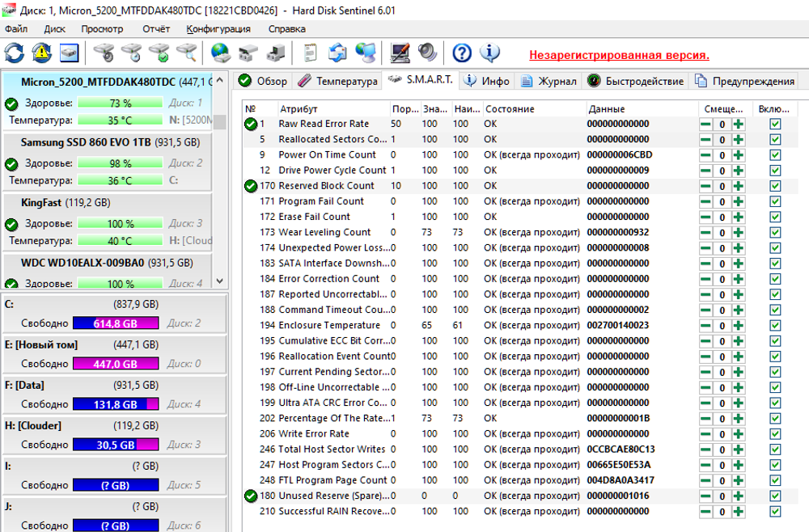809x532 pixels.
Task: Toggle the Power On Time Count checkbox
Action: point(775,155)
